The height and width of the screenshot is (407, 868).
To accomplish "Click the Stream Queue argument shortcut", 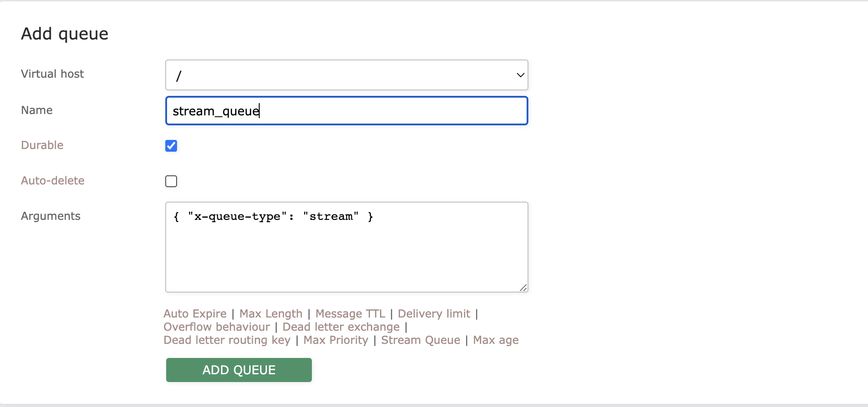I will pos(420,340).
